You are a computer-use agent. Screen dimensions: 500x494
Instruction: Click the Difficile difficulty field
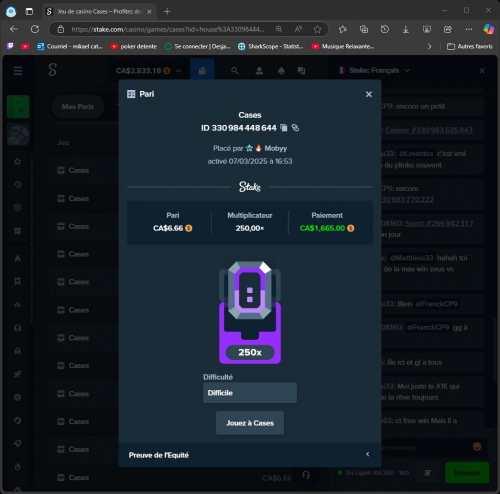coord(250,393)
